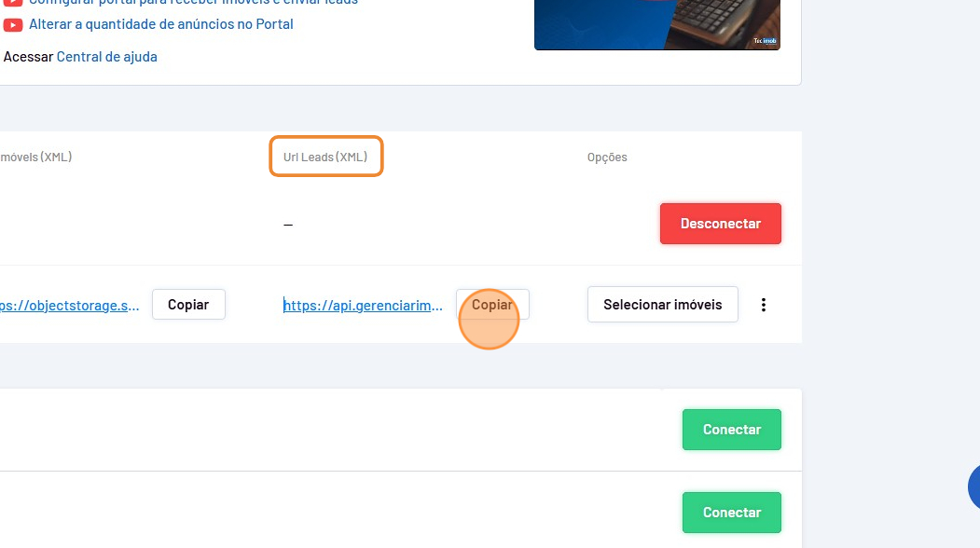Open 'Alterar a quantidade de anúncios no Portal' link
Screen dimensions: 980x548
(160, 24)
